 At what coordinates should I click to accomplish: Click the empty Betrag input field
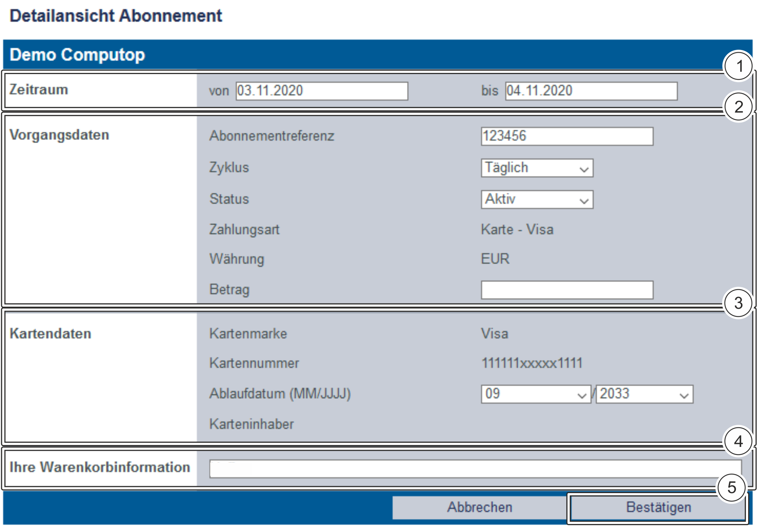tap(567, 290)
